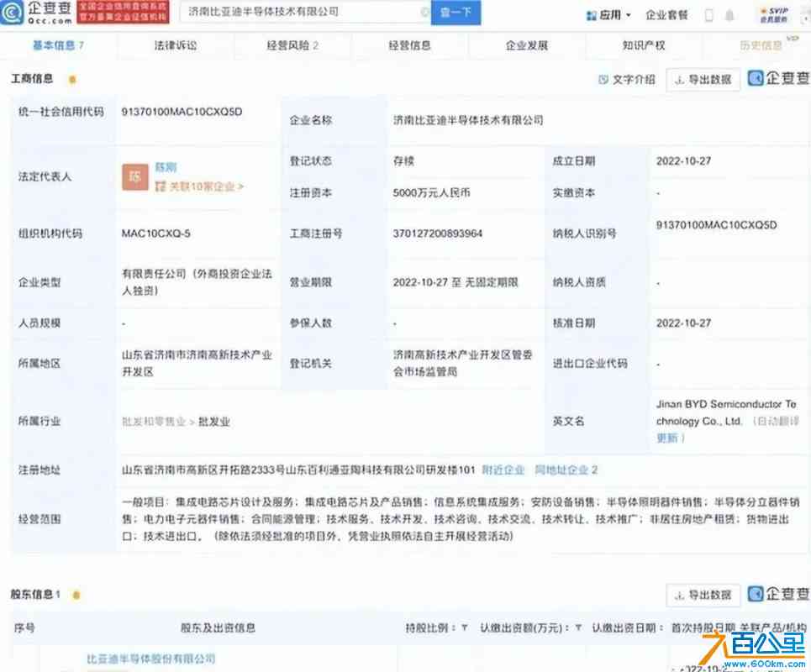Click 企查查 logo beside 工商信息 export
The image size is (811, 672).
coord(778,79)
